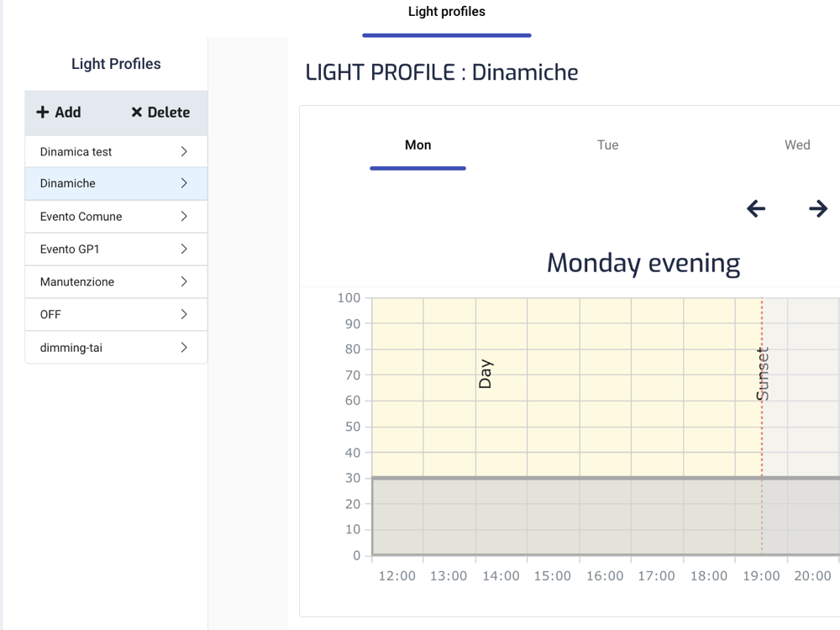Expand the Dinamiche row chevron
Screen dimensions: 840x630
tap(184, 183)
